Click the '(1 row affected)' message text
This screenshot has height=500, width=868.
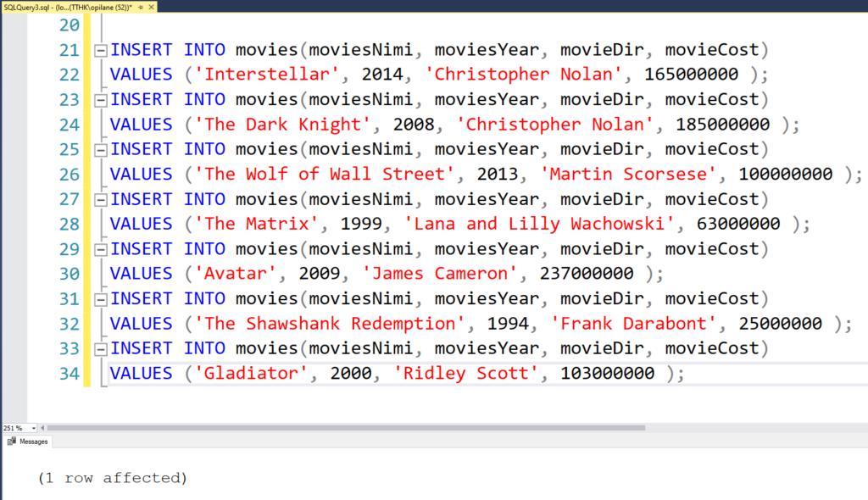[112, 478]
